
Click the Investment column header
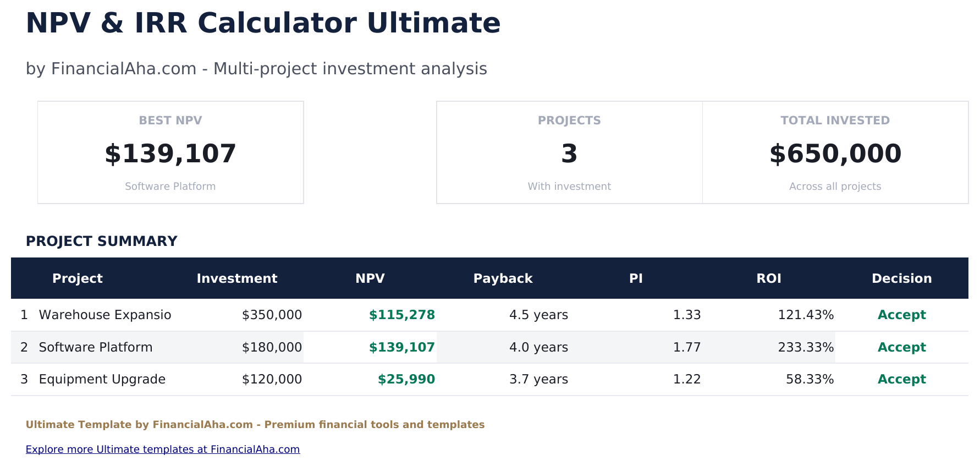[x=237, y=278]
